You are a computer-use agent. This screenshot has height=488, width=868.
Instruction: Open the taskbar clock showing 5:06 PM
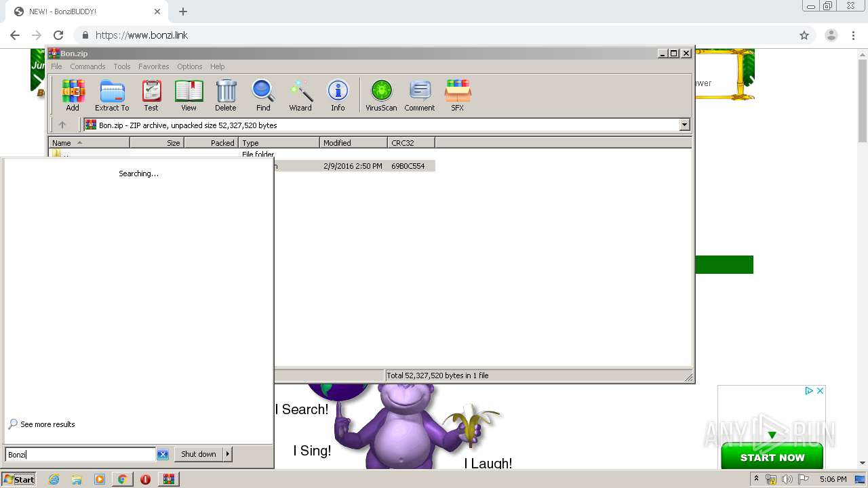[x=833, y=479]
